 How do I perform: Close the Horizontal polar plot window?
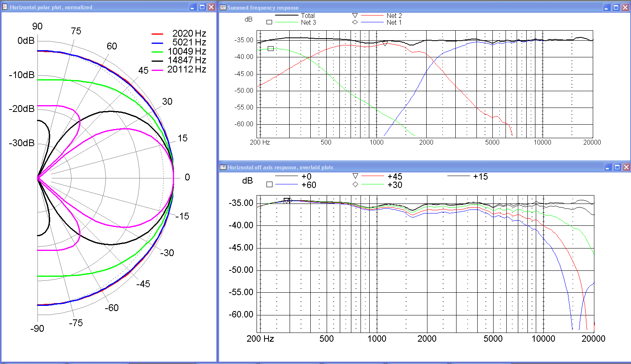point(212,7)
